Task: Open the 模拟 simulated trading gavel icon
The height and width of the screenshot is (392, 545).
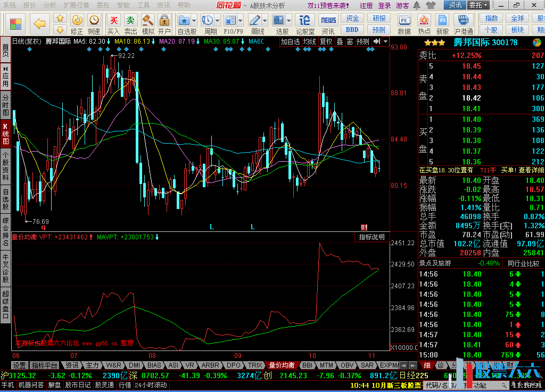Action: point(148,24)
